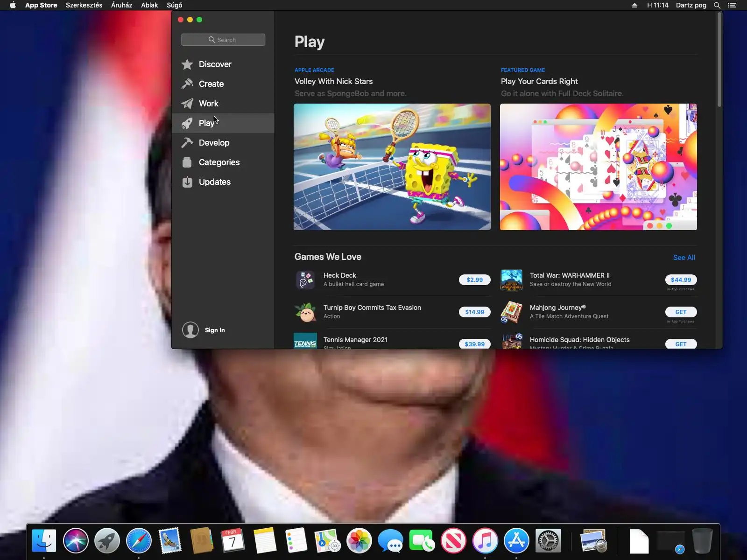This screenshot has width=747, height=560.
Task: Open Maps from the Dock
Action: pos(327,541)
